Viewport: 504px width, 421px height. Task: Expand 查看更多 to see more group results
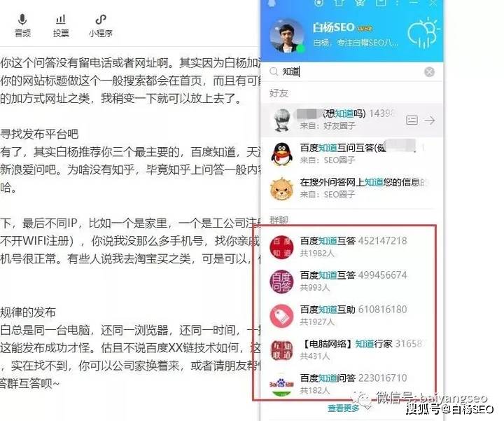point(343,408)
